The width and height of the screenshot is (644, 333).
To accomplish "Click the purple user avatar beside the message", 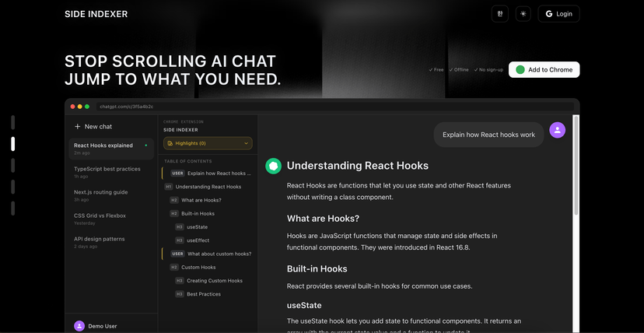I will tap(557, 131).
